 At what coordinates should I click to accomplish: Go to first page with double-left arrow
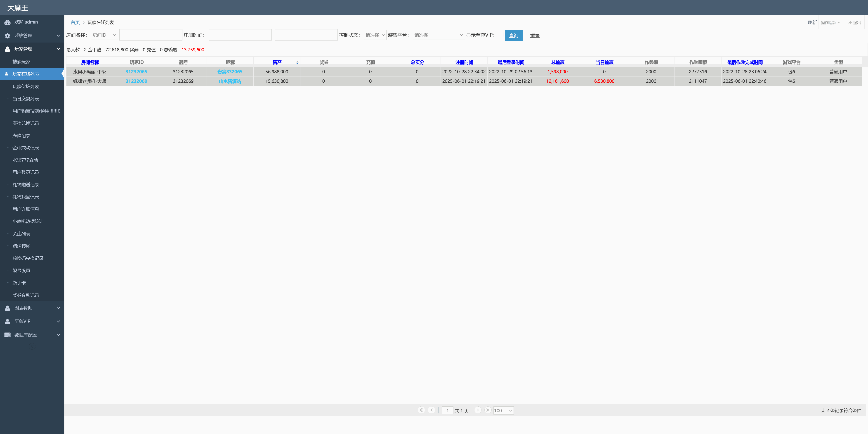point(421,410)
